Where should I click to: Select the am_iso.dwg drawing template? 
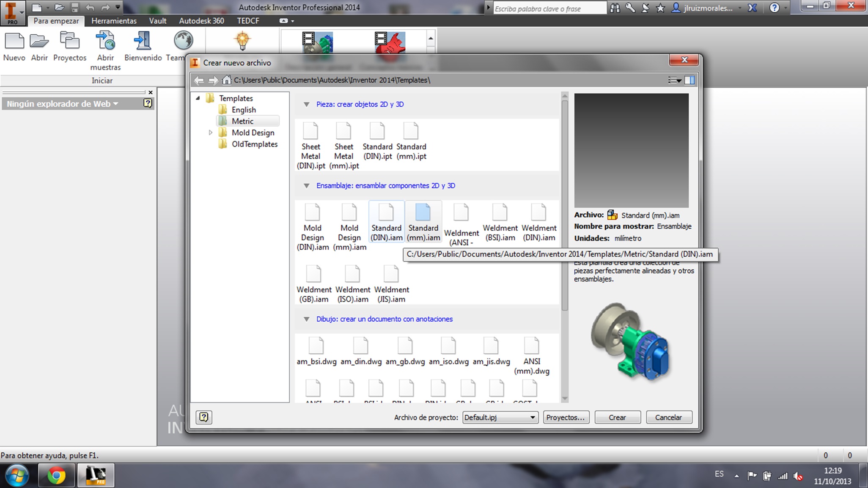[448, 351]
